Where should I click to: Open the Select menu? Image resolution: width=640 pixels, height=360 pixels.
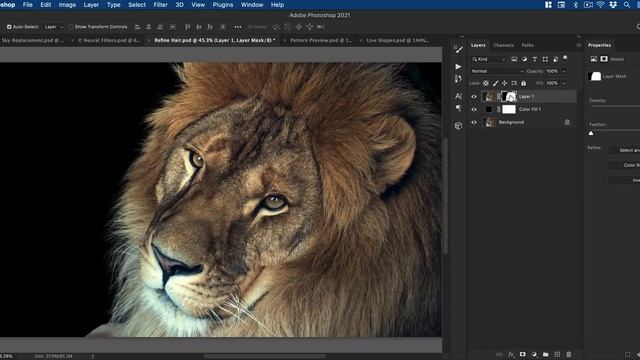[137, 5]
